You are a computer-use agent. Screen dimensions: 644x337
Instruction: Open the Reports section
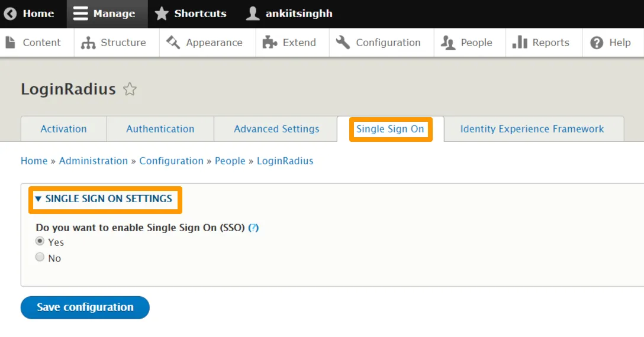[x=541, y=43]
